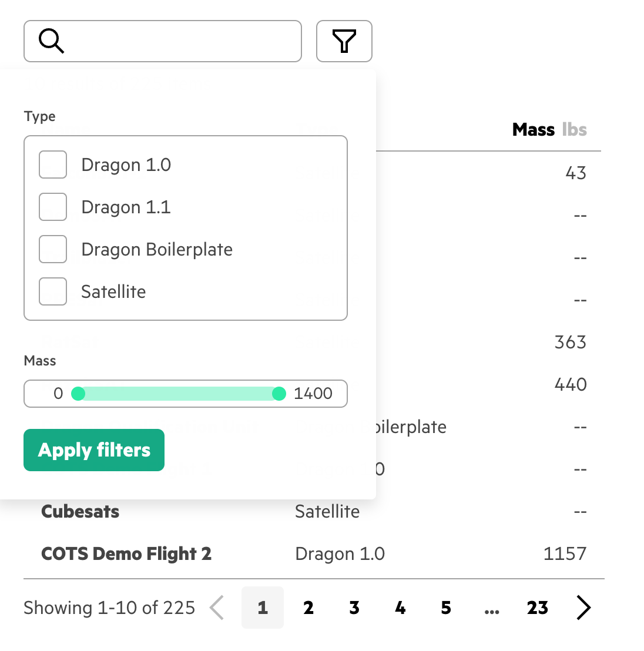Select the Satellite type checkbox
This screenshot has height=651, width=644.
pos(53,291)
